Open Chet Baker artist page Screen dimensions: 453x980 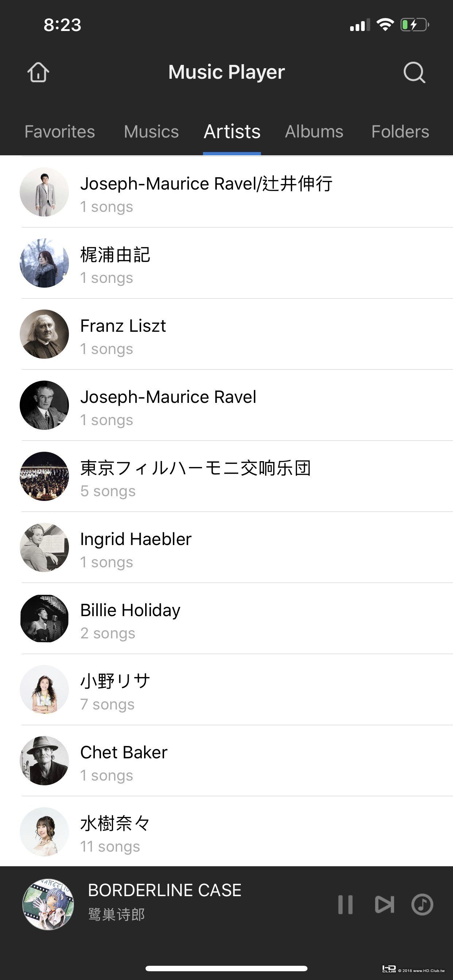pyautogui.click(x=124, y=753)
